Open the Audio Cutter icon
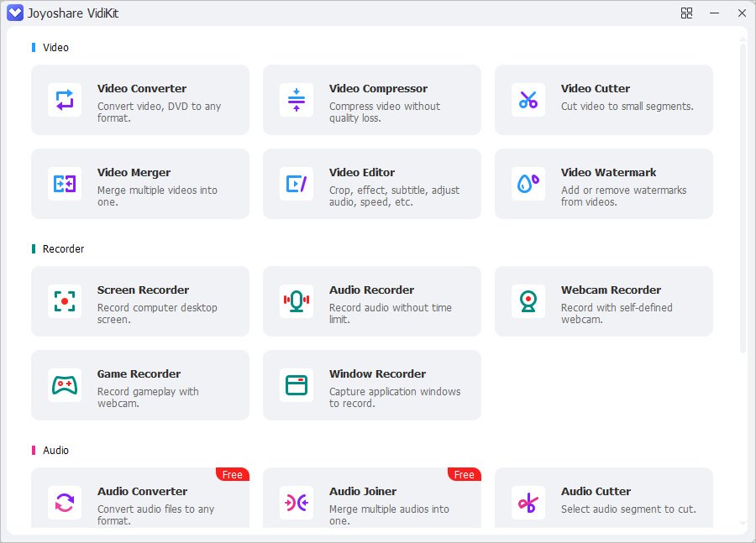Image resolution: width=756 pixels, height=543 pixels. point(528,503)
